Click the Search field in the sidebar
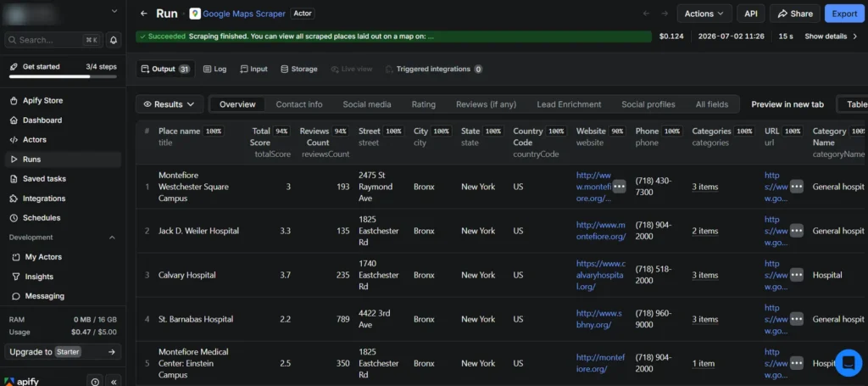868x386 pixels. [53, 40]
